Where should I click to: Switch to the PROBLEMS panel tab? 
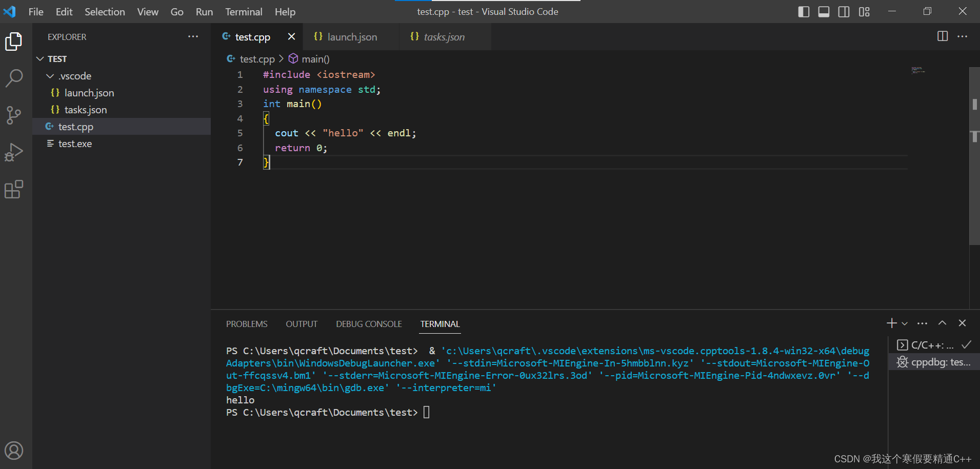coord(247,324)
